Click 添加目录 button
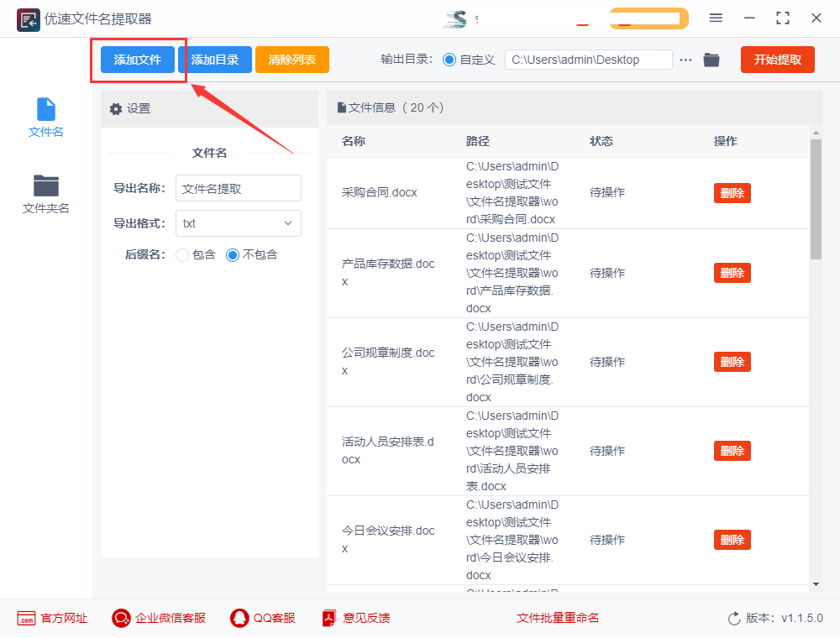 (x=215, y=60)
